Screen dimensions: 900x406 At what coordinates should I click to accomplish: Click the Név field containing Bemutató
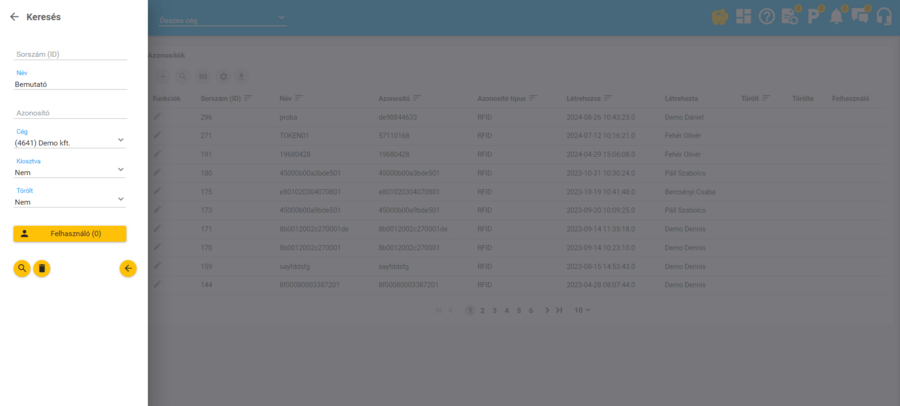pyautogui.click(x=70, y=84)
